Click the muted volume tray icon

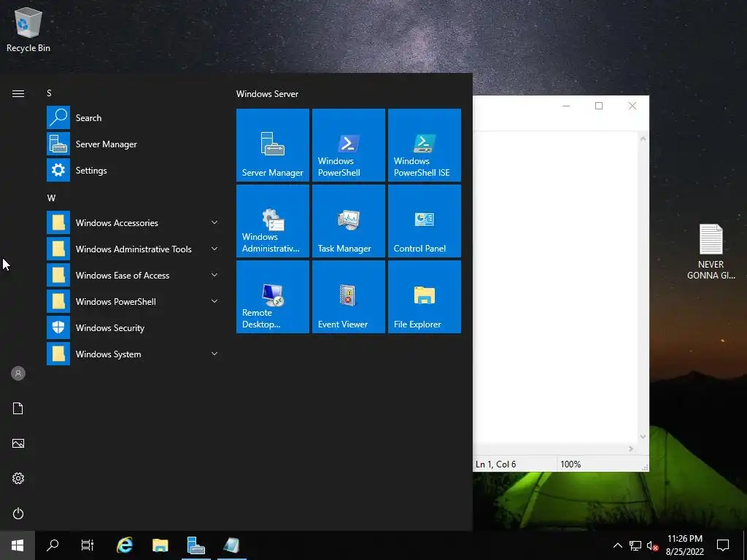tap(652, 545)
